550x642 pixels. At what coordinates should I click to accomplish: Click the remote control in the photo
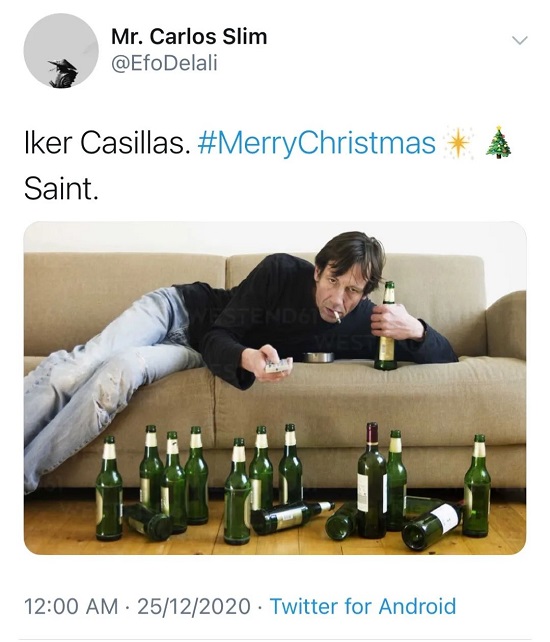coord(278,364)
